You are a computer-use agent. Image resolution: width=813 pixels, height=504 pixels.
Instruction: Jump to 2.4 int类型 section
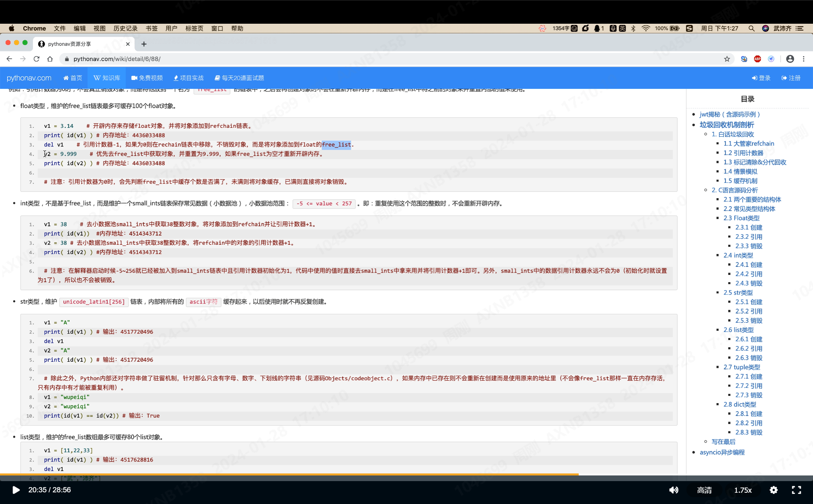(x=738, y=255)
